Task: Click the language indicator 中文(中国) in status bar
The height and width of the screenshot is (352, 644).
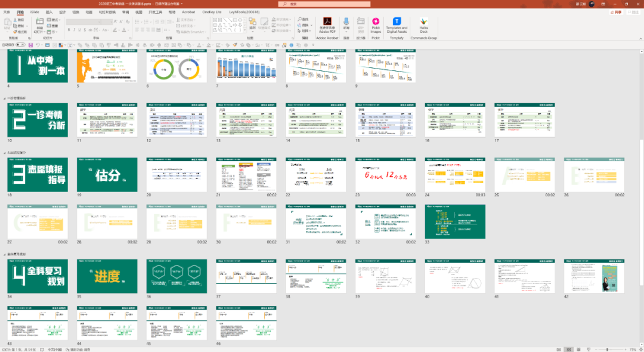Action: pos(55,350)
